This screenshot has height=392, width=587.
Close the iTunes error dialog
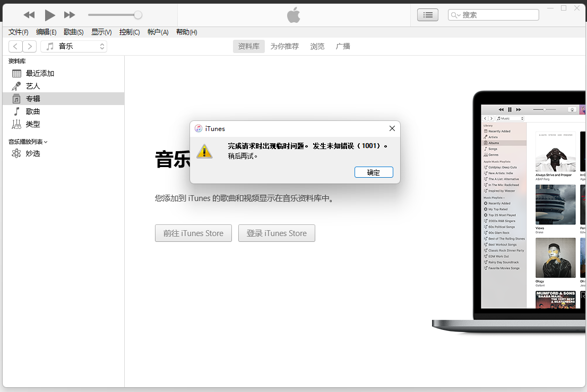click(392, 128)
